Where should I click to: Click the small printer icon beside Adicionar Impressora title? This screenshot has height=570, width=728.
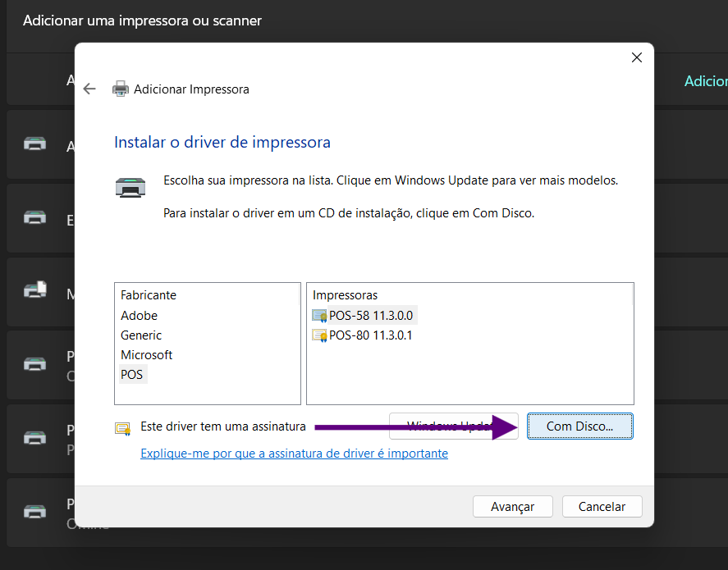pyautogui.click(x=121, y=89)
